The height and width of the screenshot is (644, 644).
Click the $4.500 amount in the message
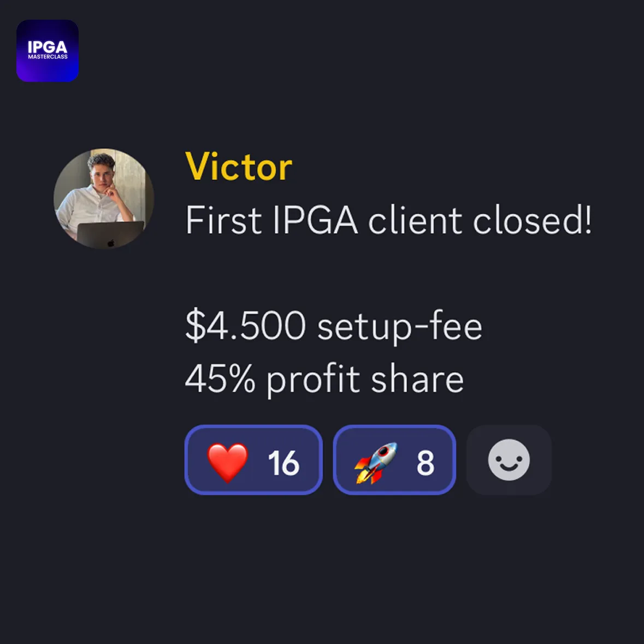click(246, 326)
